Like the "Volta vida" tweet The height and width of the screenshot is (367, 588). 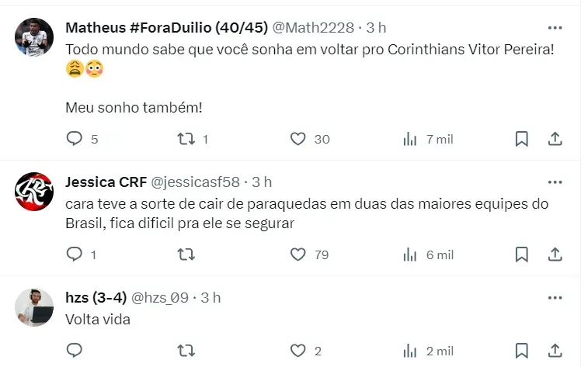tap(298, 351)
